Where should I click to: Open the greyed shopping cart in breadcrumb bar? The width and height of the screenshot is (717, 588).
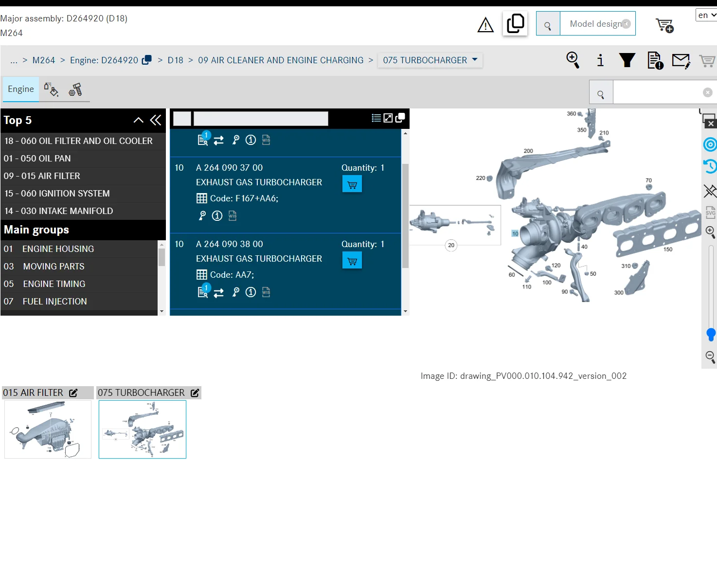(707, 61)
